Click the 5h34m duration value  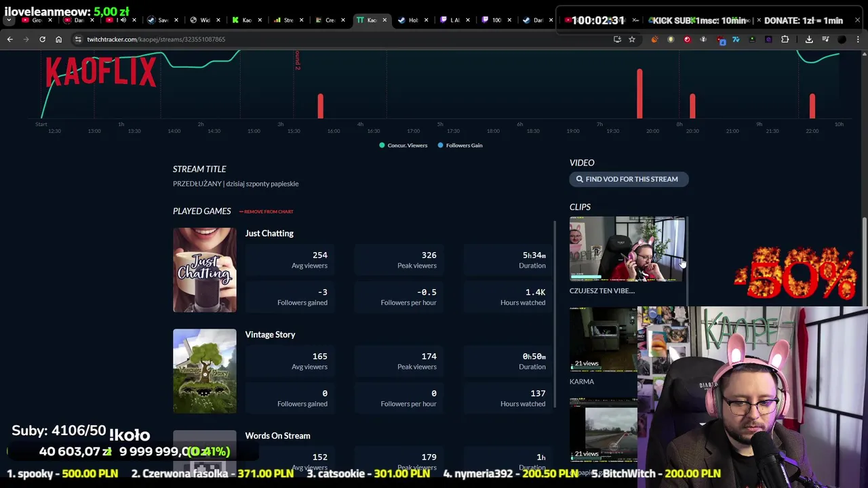click(534, 255)
